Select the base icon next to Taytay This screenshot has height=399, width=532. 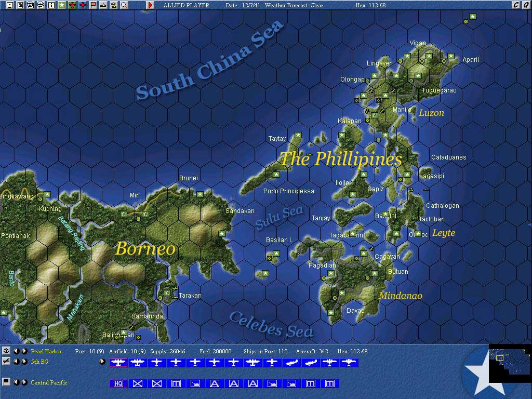[x=298, y=135]
